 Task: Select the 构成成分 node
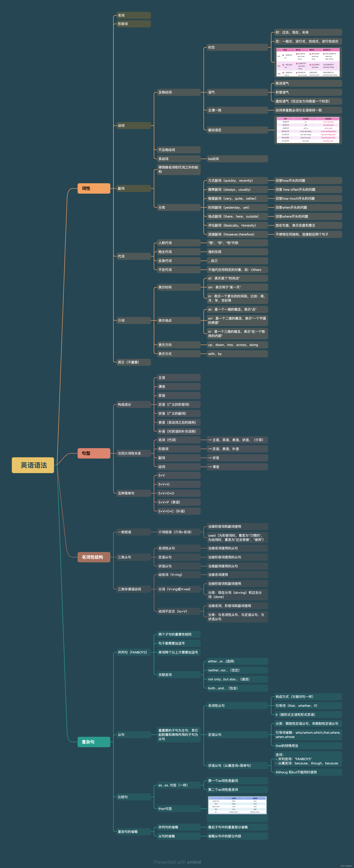click(x=134, y=404)
